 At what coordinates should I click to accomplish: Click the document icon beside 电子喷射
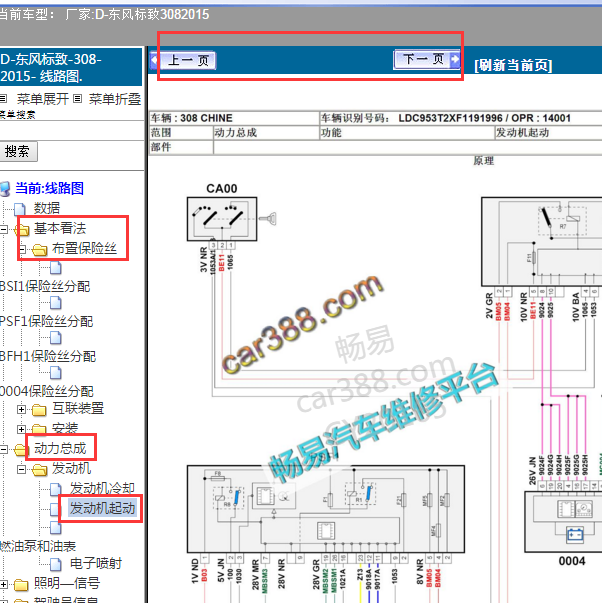pyautogui.click(x=56, y=564)
